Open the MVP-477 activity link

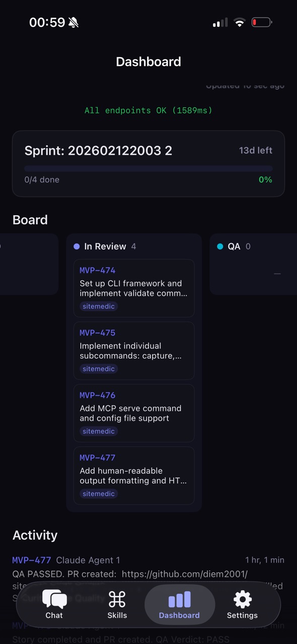pos(31,560)
